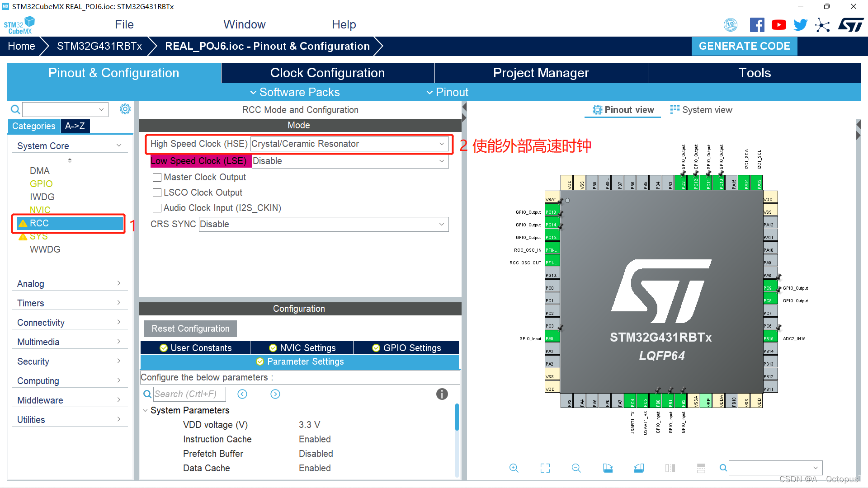Image resolution: width=868 pixels, height=488 pixels.
Task: Open the File menu
Action: (x=124, y=24)
